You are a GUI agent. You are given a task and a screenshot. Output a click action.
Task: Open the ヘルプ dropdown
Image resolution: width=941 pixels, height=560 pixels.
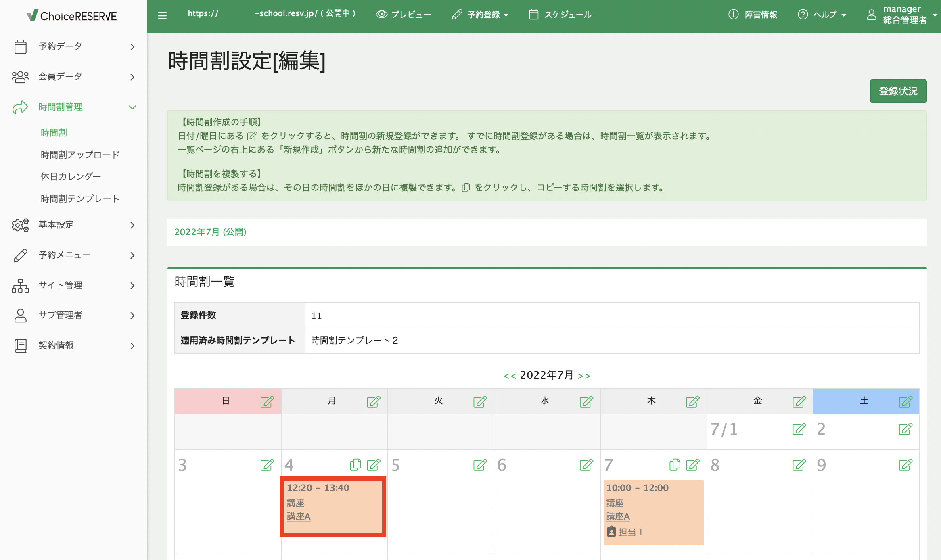(822, 15)
